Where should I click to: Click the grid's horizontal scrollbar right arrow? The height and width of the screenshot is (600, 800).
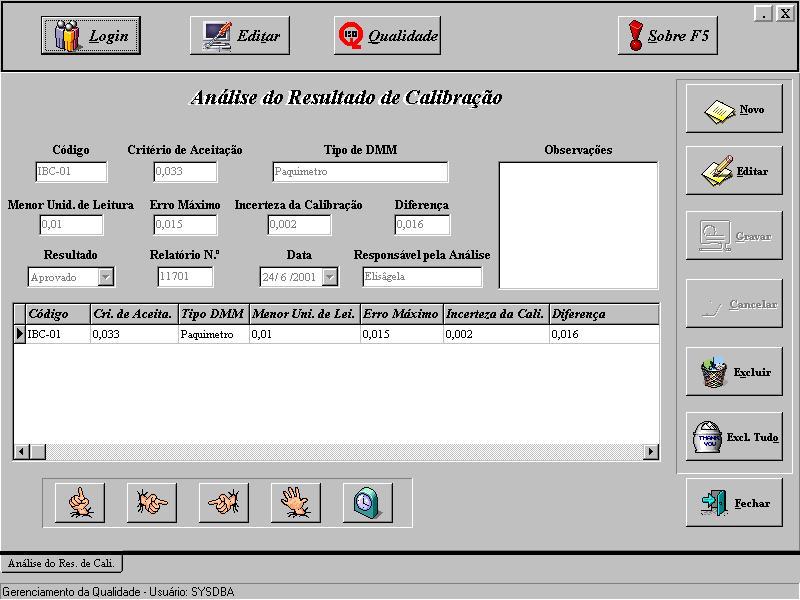(651, 452)
